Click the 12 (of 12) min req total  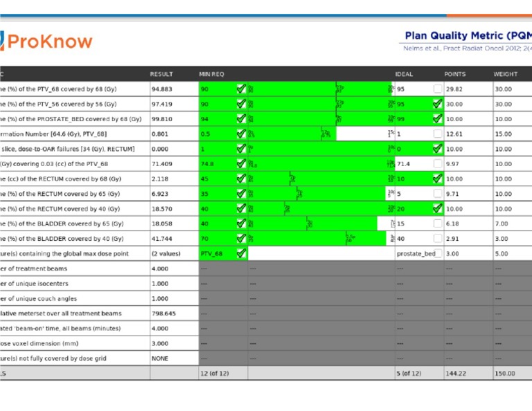(x=215, y=374)
